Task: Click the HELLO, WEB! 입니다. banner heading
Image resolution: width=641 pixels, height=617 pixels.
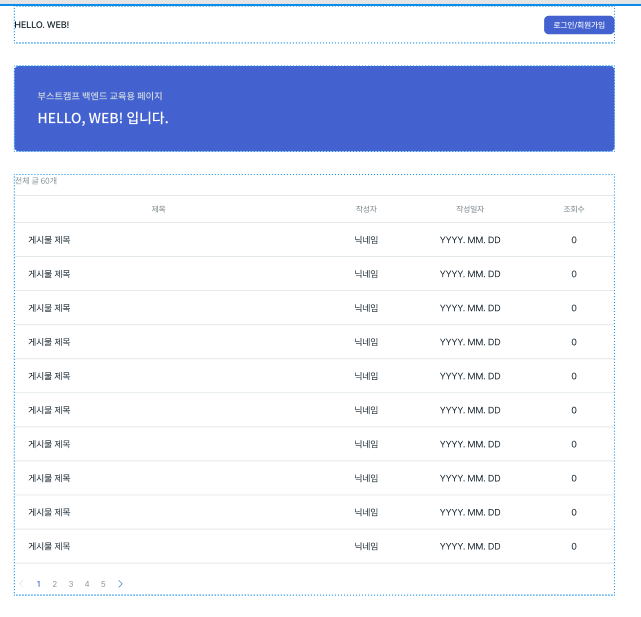Action: [103, 118]
